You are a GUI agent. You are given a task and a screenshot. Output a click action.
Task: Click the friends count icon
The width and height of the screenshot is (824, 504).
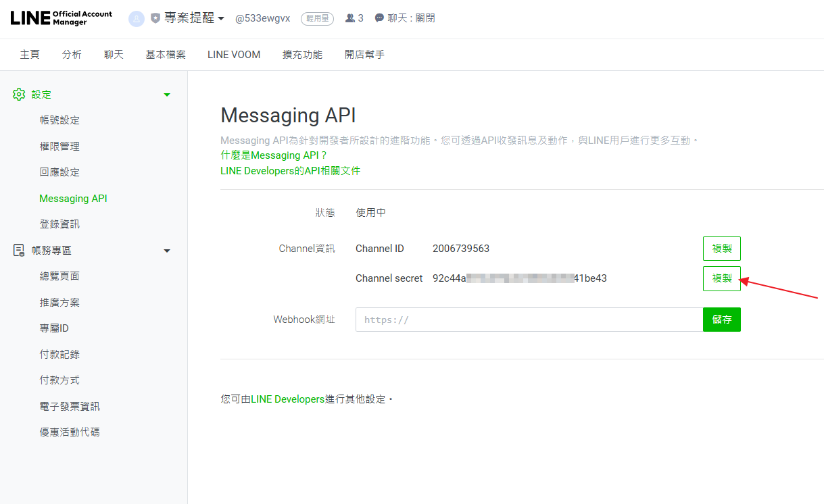coord(349,18)
